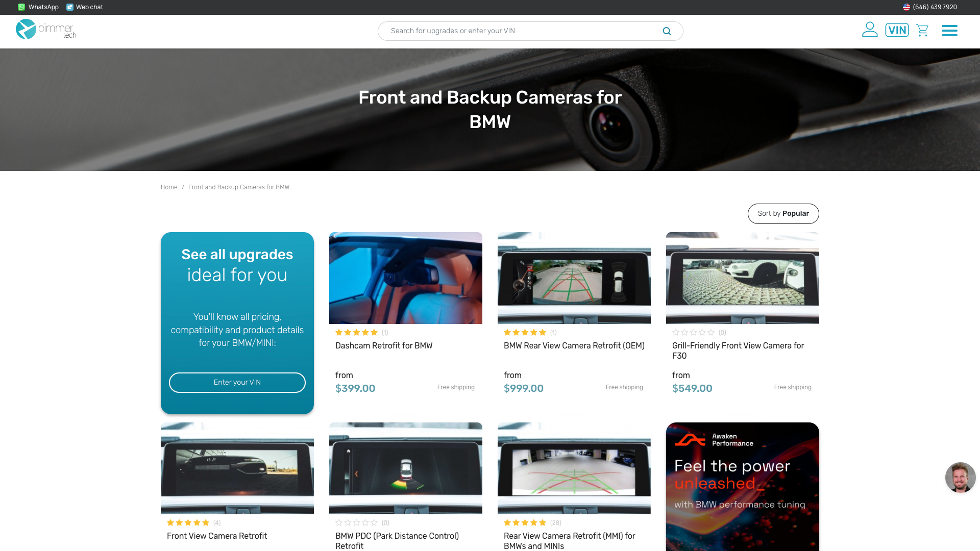Open the hamburger menu
This screenshot has height=551, width=980.
pyautogui.click(x=949, y=31)
